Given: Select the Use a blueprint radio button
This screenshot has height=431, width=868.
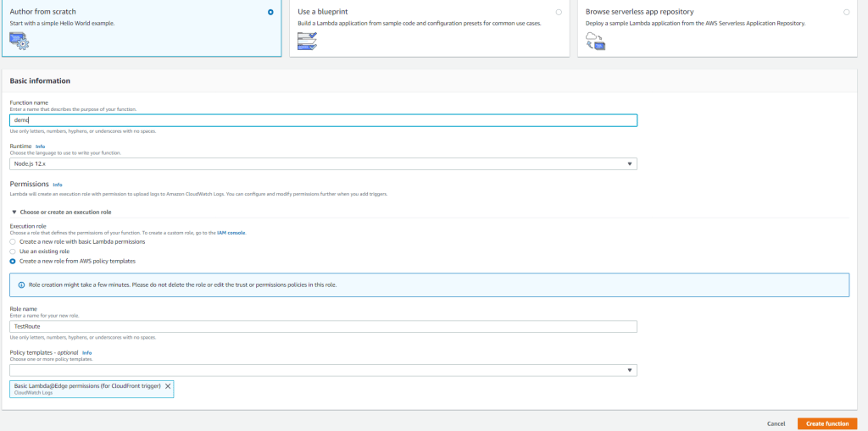Looking at the screenshot, I should click(x=558, y=12).
